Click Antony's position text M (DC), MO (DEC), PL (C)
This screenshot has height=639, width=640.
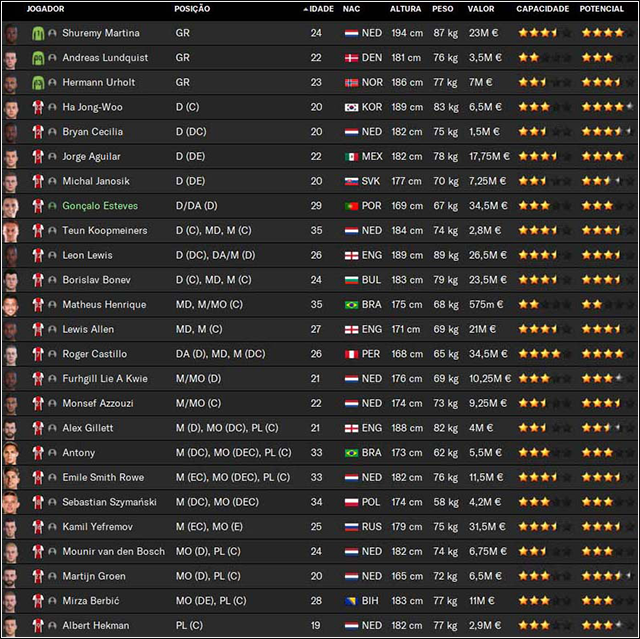(x=233, y=453)
